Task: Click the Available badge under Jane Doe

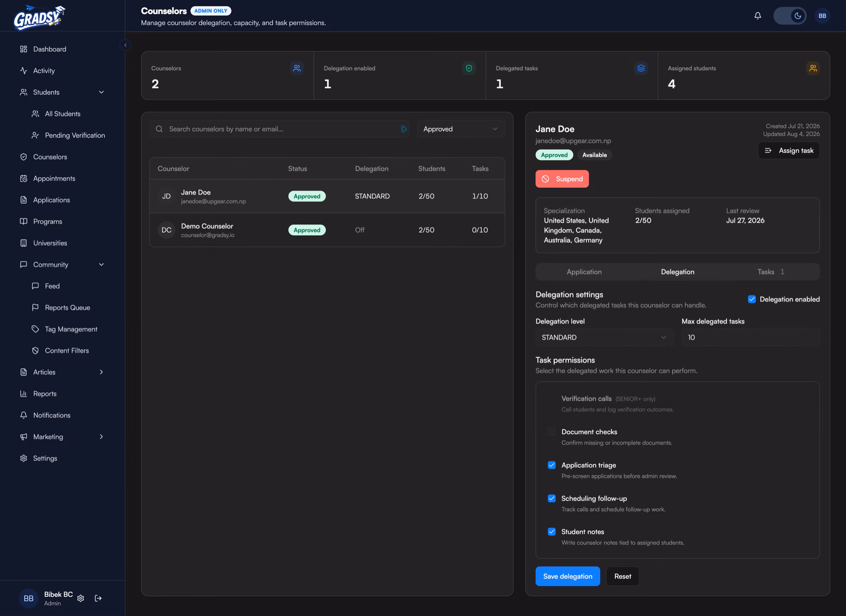Action: (594, 155)
